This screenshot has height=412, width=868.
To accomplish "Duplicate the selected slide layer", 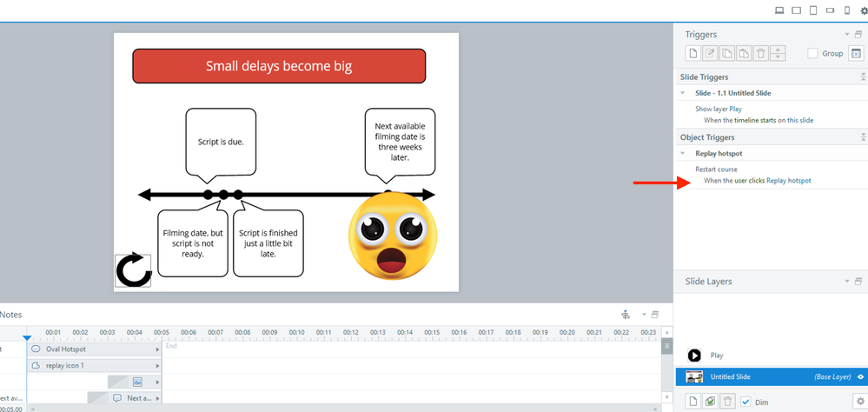I will click(x=710, y=401).
